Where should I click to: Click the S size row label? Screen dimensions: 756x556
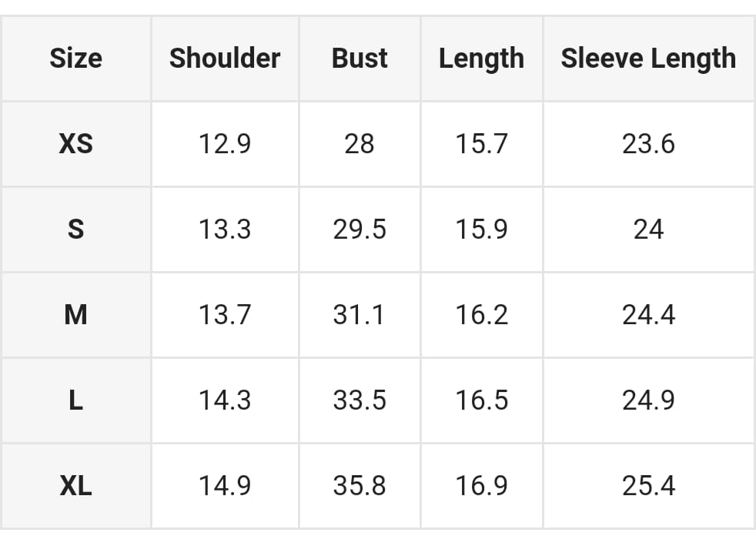point(75,229)
